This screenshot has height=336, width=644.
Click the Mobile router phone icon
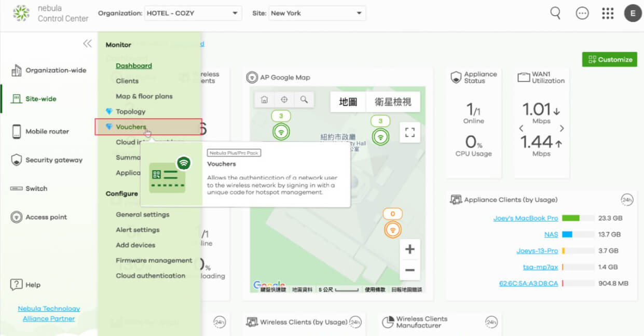[x=17, y=131]
